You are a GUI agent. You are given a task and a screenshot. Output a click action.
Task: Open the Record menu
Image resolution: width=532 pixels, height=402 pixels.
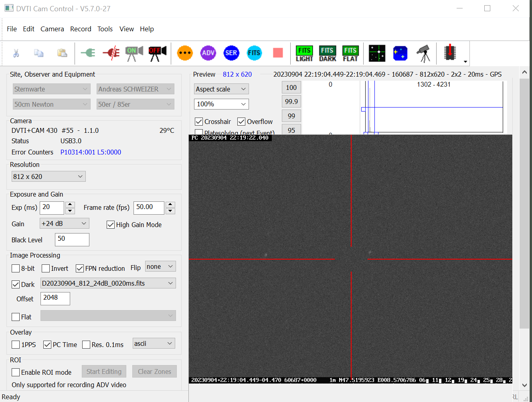click(81, 29)
